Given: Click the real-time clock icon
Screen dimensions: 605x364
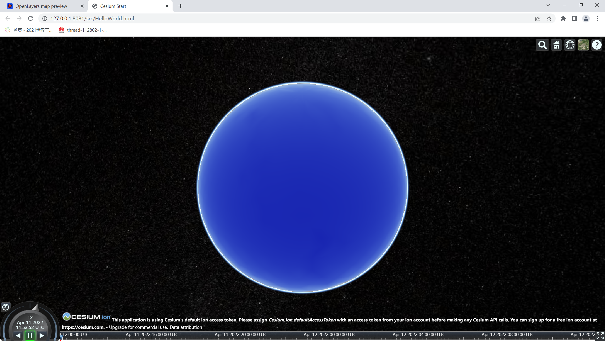Looking at the screenshot, I should [6, 307].
